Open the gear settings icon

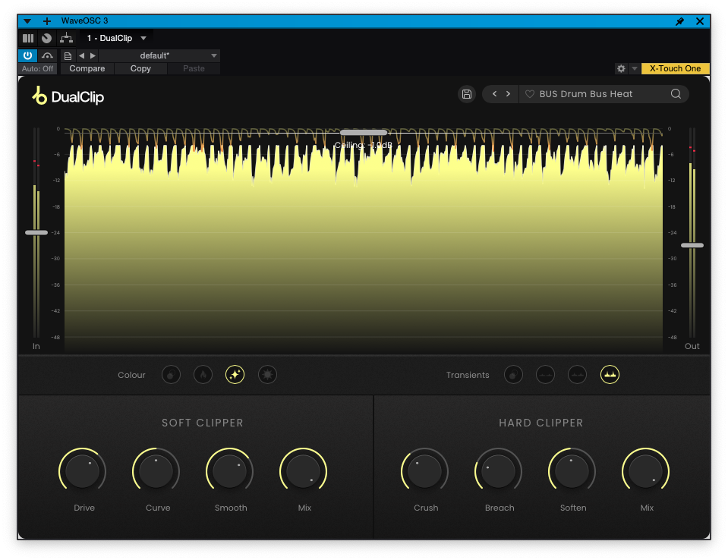tap(621, 68)
